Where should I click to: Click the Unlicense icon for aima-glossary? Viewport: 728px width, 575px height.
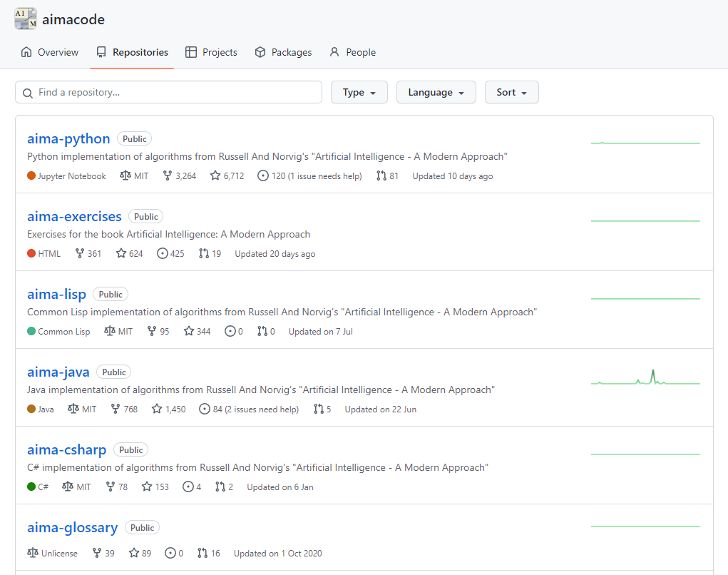tap(33, 553)
